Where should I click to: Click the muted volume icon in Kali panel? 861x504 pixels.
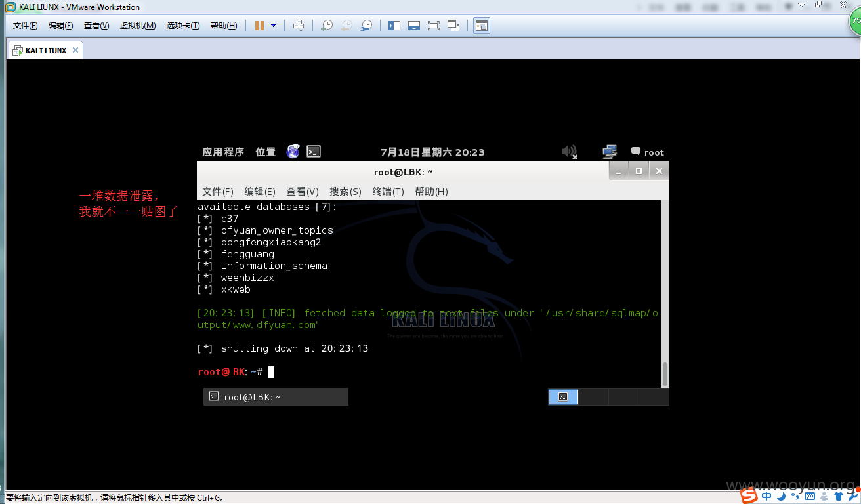point(569,152)
